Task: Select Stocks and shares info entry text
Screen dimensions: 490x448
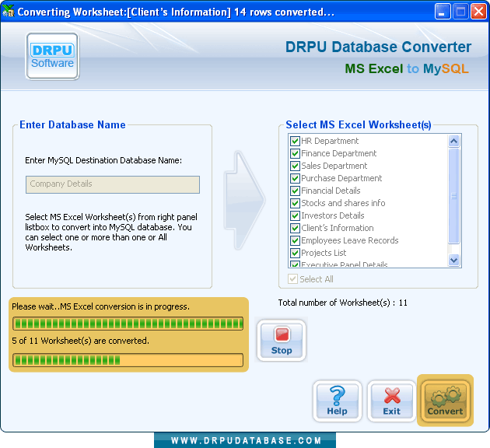Action: click(343, 203)
